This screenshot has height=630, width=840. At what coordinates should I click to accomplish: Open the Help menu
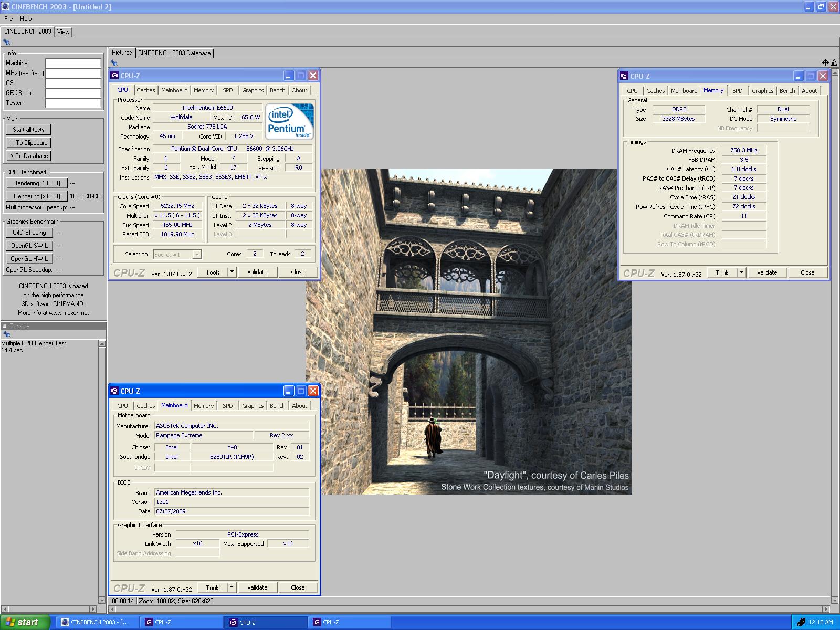26,19
